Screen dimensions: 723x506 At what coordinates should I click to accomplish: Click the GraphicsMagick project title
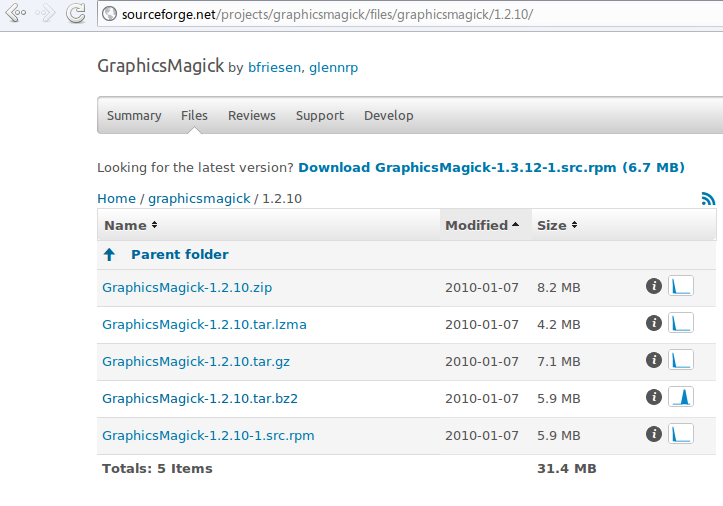(160, 66)
